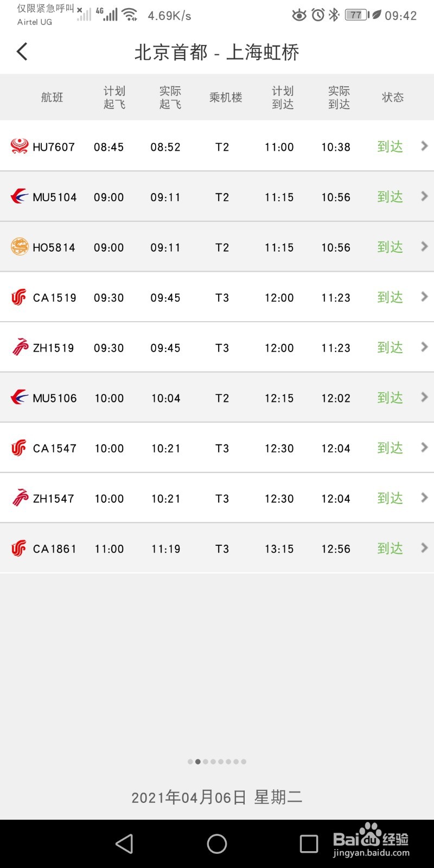This screenshot has width=434, height=868.
Task: Select the 状态 column header
Action: (x=393, y=98)
